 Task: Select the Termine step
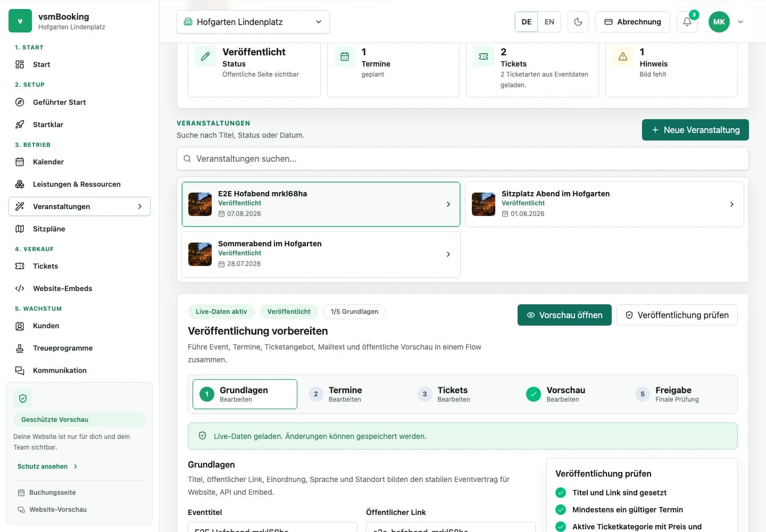tap(354, 394)
